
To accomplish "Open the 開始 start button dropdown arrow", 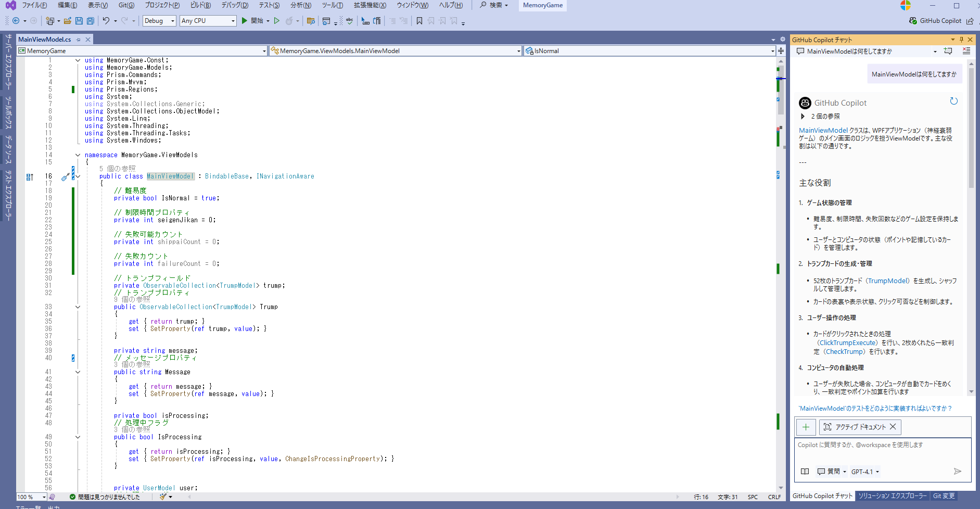I will point(268,21).
